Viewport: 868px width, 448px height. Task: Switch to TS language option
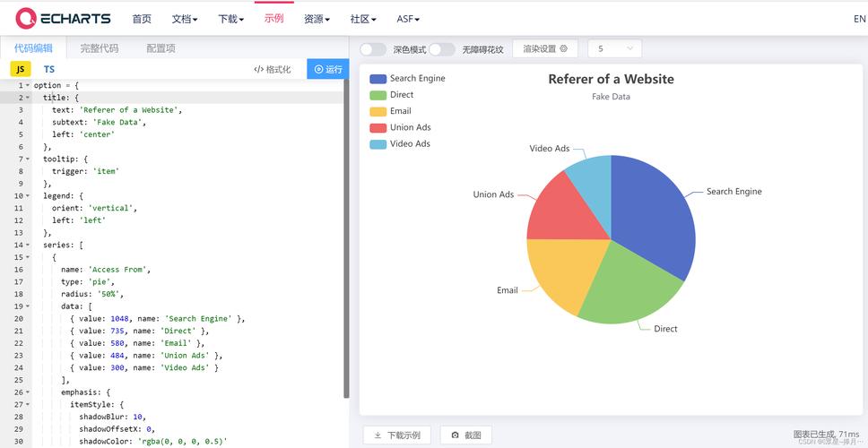tap(48, 69)
